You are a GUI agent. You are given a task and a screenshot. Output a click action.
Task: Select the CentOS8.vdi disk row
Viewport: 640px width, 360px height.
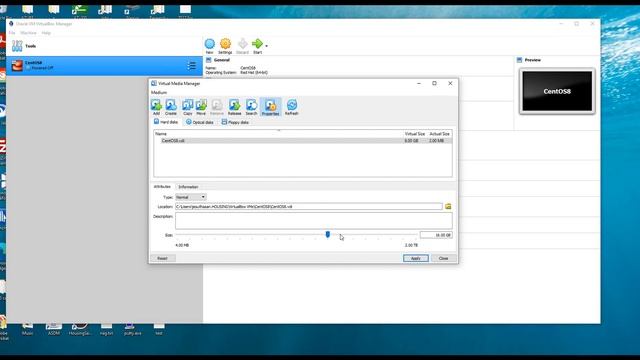(x=303, y=140)
